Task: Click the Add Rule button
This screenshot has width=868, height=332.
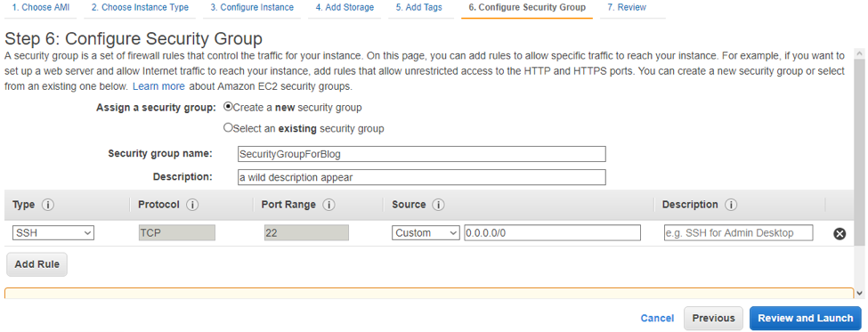Action: (x=37, y=264)
